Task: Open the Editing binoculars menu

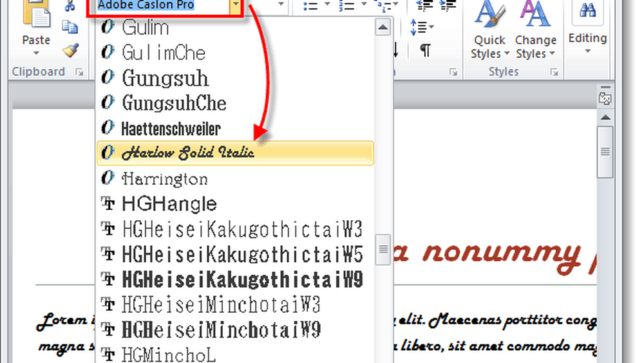Action: point(587,26)
